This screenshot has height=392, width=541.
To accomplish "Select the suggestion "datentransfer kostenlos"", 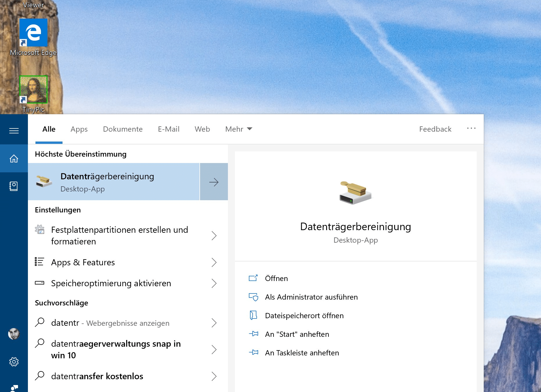I will point(97,376).
